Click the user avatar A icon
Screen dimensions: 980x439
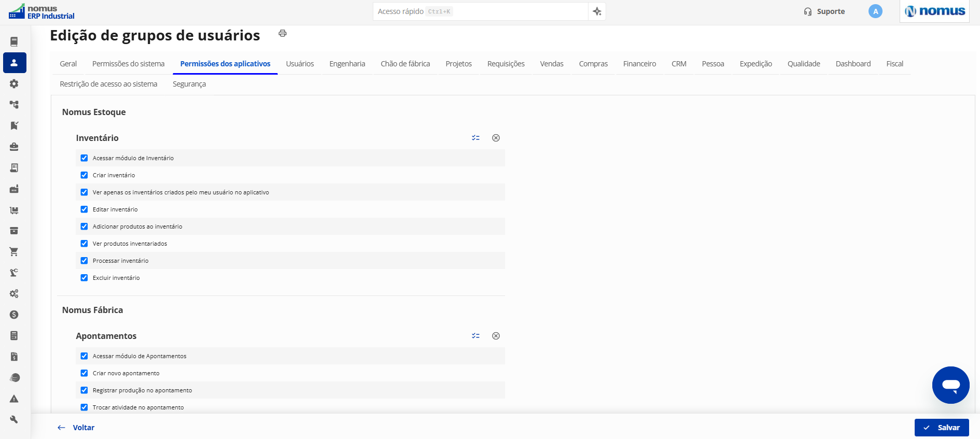point(875,11)
